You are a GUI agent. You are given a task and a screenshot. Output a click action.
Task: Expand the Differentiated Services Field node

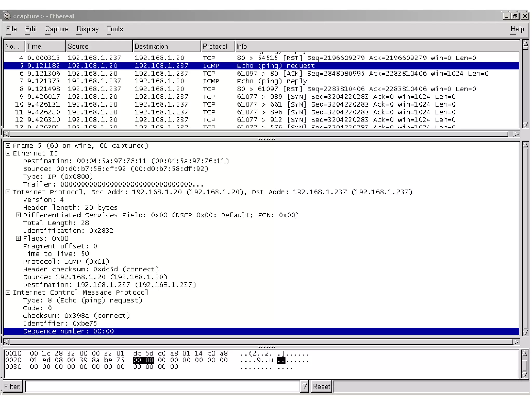click(18, 215)
